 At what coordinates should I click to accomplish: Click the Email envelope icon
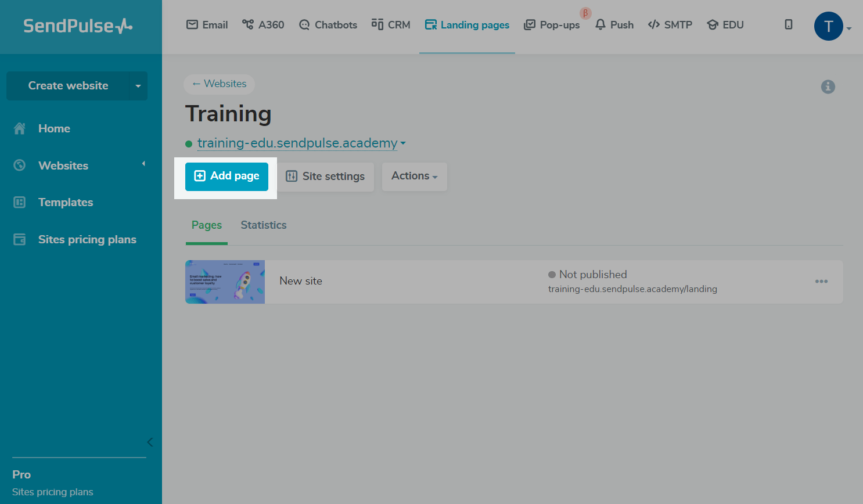pos(192,24)
